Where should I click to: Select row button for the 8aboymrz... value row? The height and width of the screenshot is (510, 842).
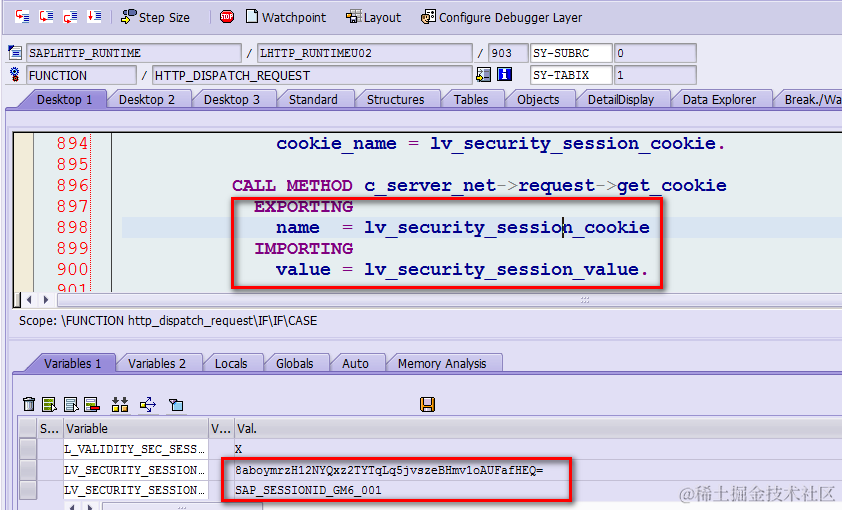27,470
